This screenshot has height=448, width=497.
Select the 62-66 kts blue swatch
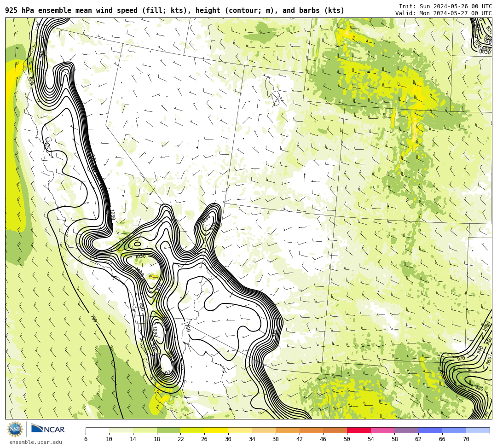(430, 430)
